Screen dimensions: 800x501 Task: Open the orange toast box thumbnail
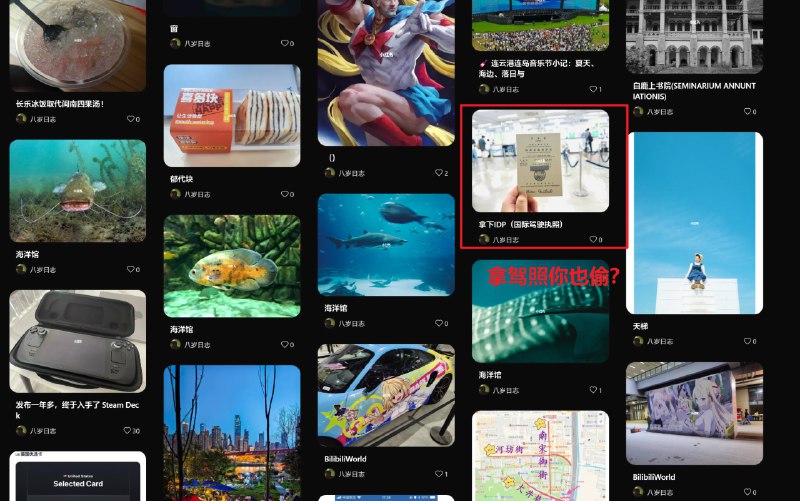232,115
